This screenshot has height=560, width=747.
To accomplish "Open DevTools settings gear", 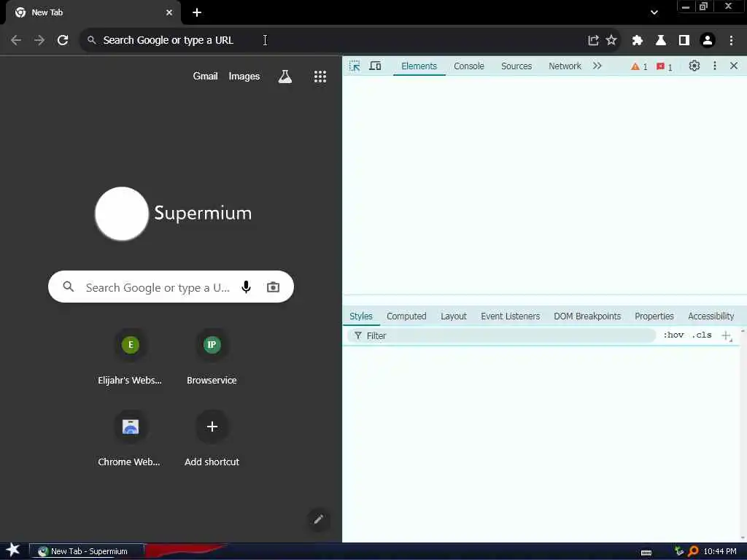I will point(694,66).
